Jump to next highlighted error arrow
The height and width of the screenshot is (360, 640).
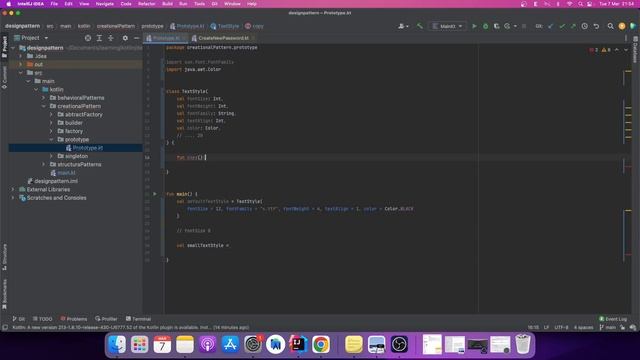coord(626,50)
